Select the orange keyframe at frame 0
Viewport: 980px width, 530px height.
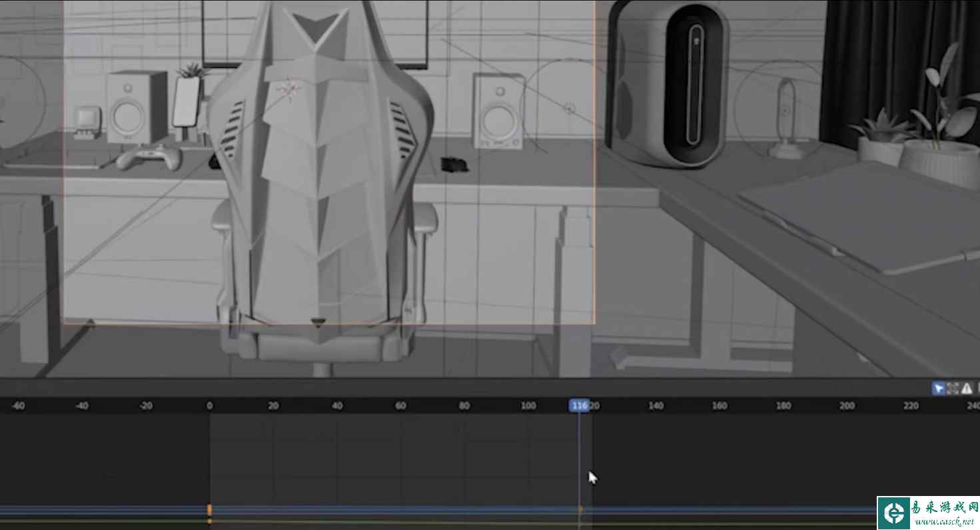[209, 510]
